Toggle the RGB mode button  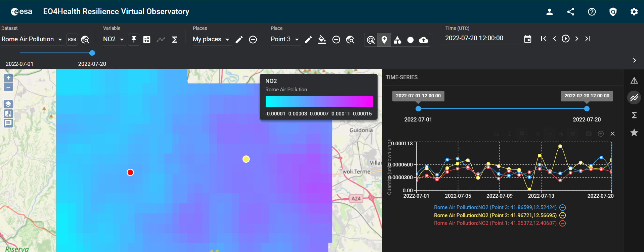72,40
